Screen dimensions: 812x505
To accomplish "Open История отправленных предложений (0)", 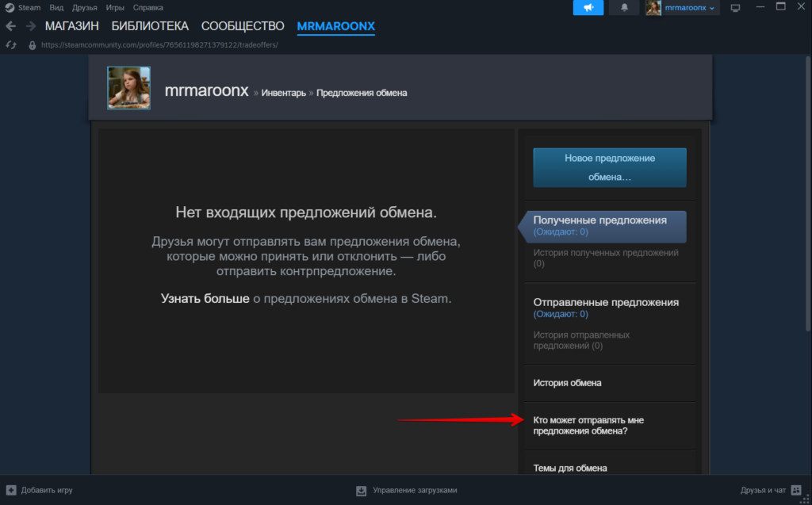I will [581, 340].
